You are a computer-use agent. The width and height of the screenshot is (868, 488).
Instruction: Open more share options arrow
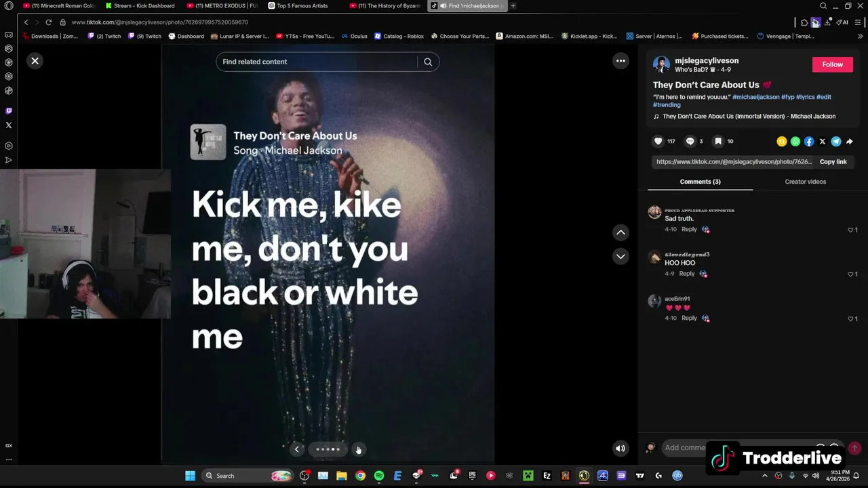coord(850,142)
